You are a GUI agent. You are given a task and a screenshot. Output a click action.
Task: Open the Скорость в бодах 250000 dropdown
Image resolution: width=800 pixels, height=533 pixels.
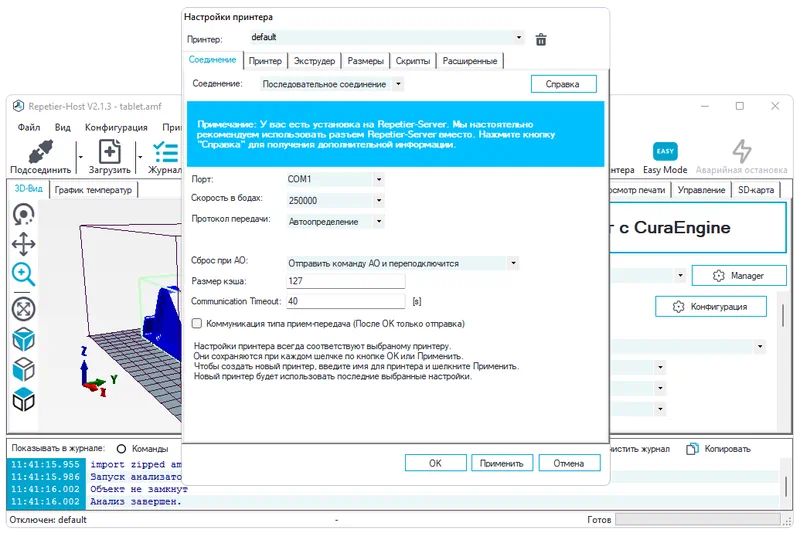point(335,200)
